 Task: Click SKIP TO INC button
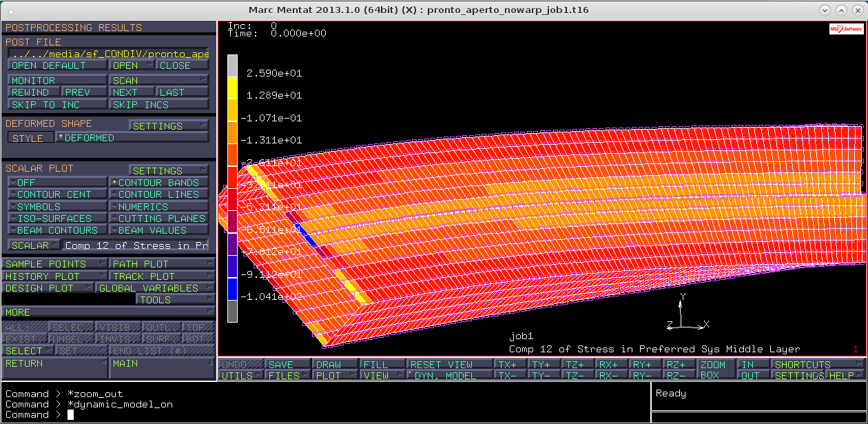tap(58, 105)
